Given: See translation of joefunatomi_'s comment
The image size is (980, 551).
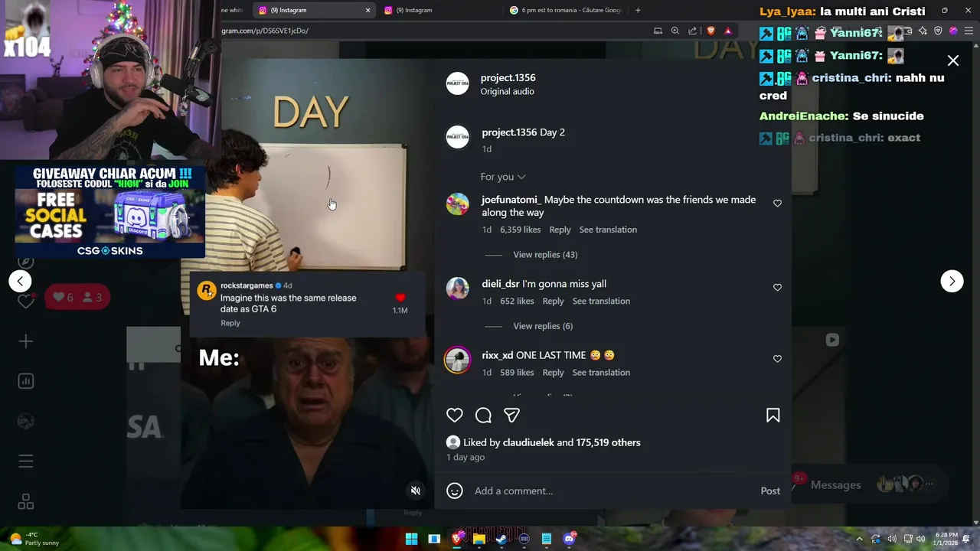Looking at the screenshot, I should 608,230.
